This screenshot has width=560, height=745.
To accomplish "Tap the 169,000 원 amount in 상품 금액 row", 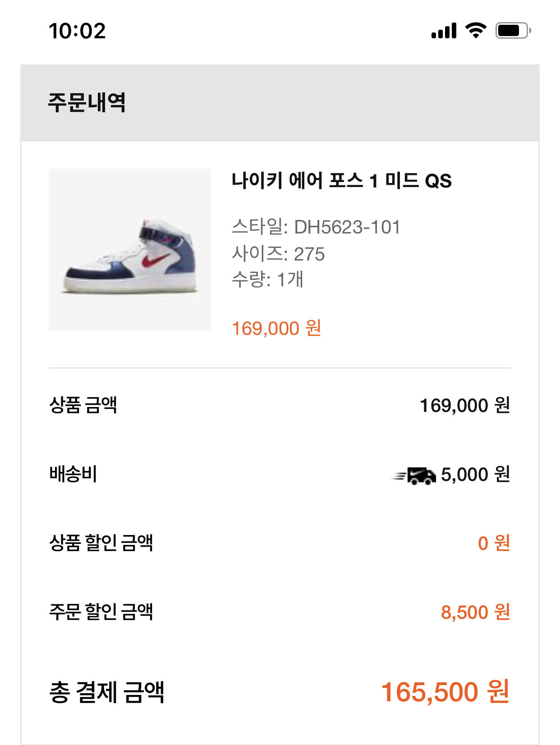I will coord(464,405).
